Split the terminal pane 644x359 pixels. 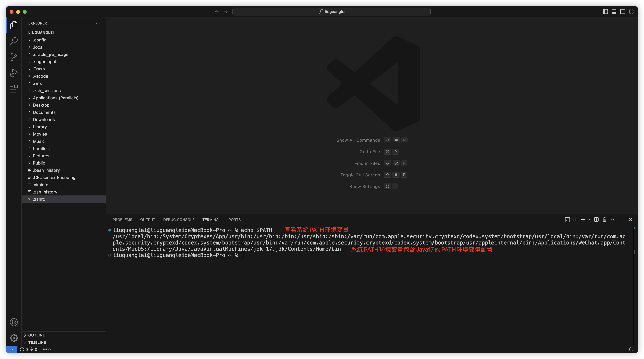point(596,220)
